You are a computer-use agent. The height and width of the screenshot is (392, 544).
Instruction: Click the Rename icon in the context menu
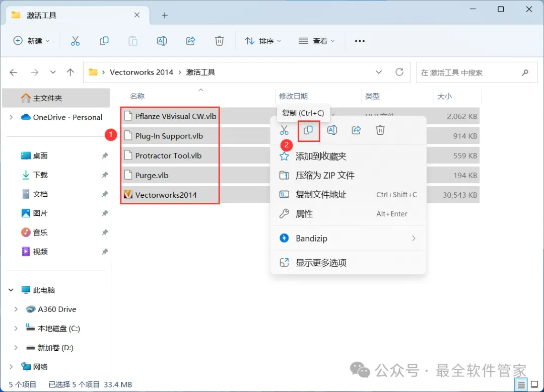pos(332,130)
